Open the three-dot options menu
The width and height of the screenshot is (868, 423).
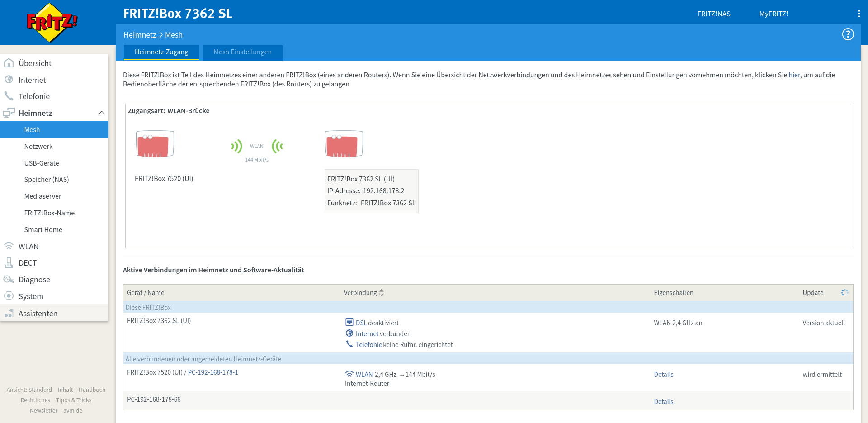[859, 14]
